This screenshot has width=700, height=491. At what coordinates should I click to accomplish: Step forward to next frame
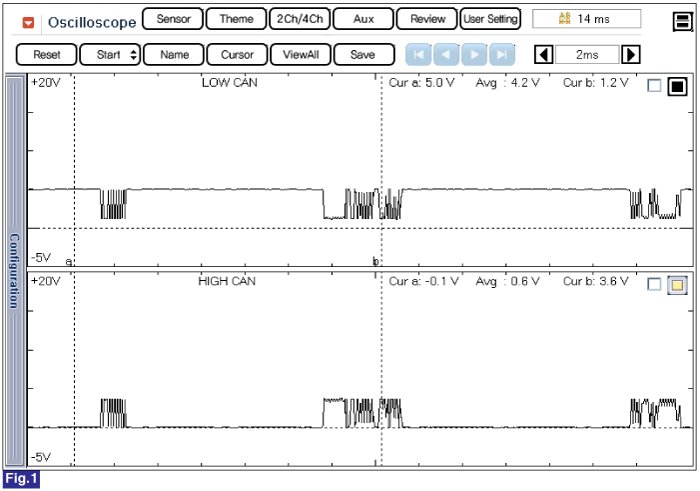[x=474, y=55]
